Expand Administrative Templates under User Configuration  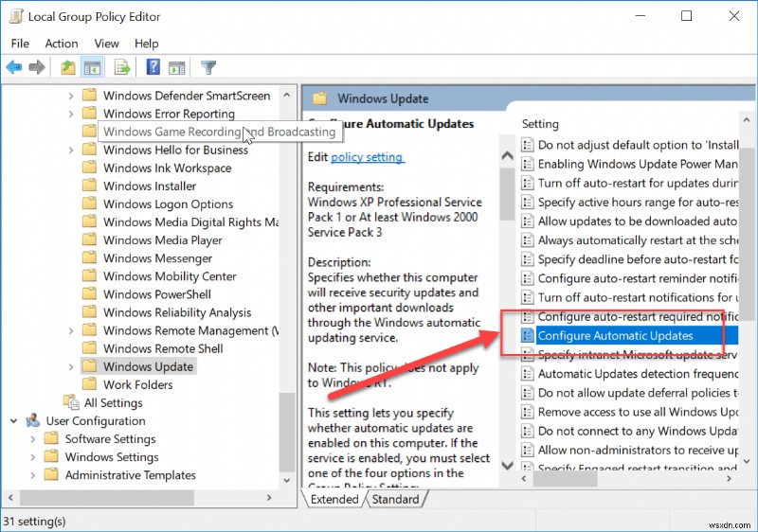click(x=33, y=475)
